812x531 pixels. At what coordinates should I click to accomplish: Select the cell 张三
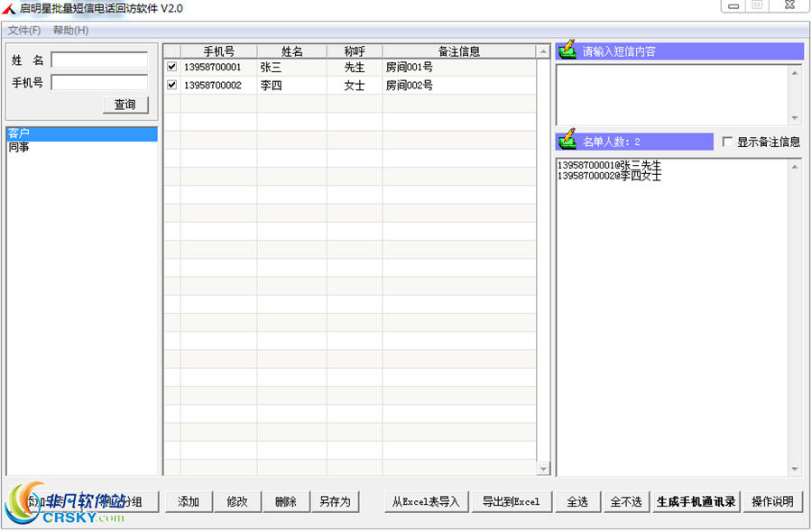pos(292,67)
